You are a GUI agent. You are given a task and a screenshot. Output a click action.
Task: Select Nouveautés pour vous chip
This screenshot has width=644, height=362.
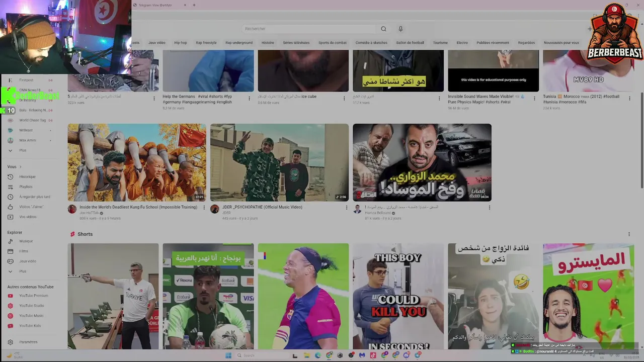click(x=561, y=43)
